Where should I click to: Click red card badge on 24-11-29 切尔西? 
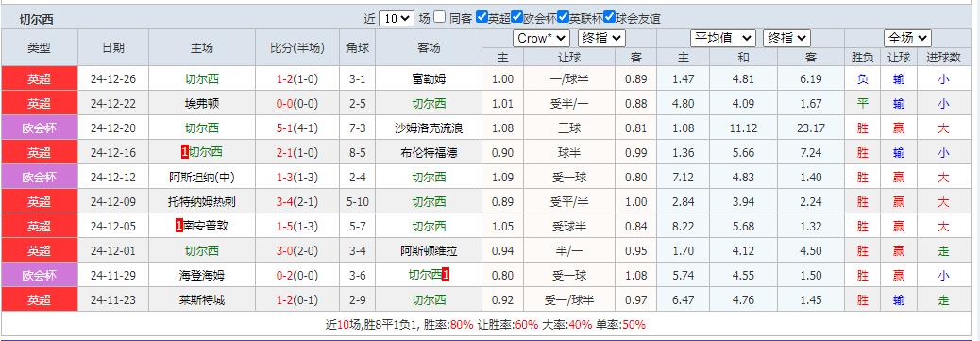click(446, 275)
